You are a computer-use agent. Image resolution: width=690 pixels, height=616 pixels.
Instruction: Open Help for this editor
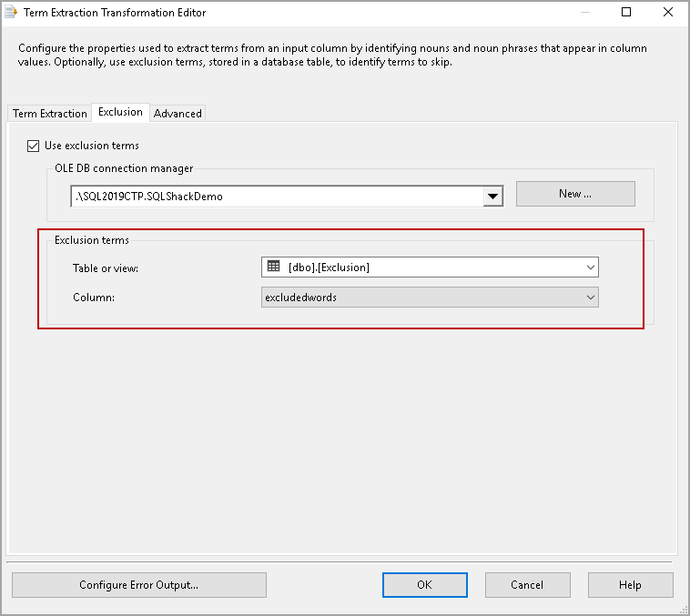[x=630, y=585]
